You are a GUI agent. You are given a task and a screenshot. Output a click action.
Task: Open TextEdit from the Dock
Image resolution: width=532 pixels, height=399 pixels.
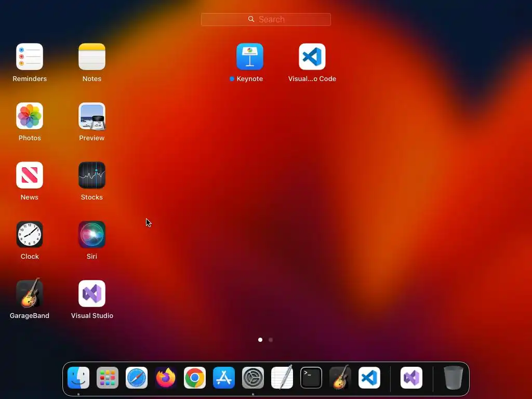click(x=282, y=377)
